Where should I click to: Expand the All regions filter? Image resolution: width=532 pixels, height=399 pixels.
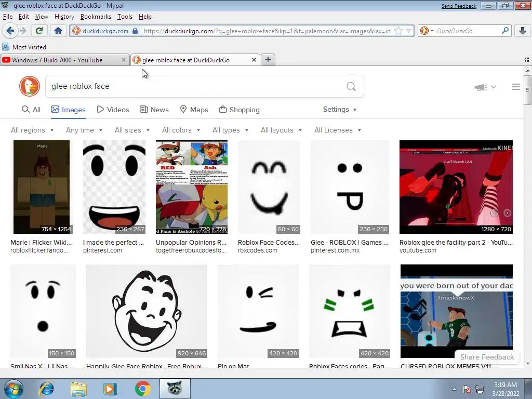32,130
